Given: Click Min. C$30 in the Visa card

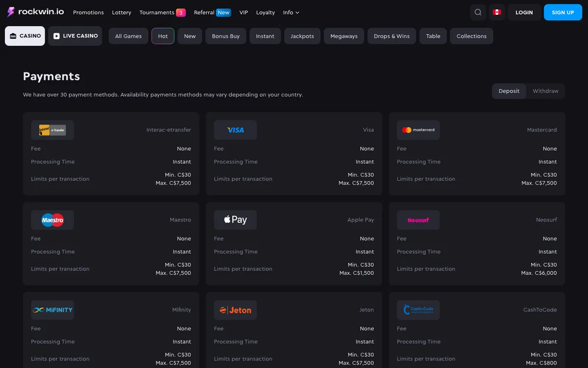Looking at the screenshot, I should click(361, 175).
